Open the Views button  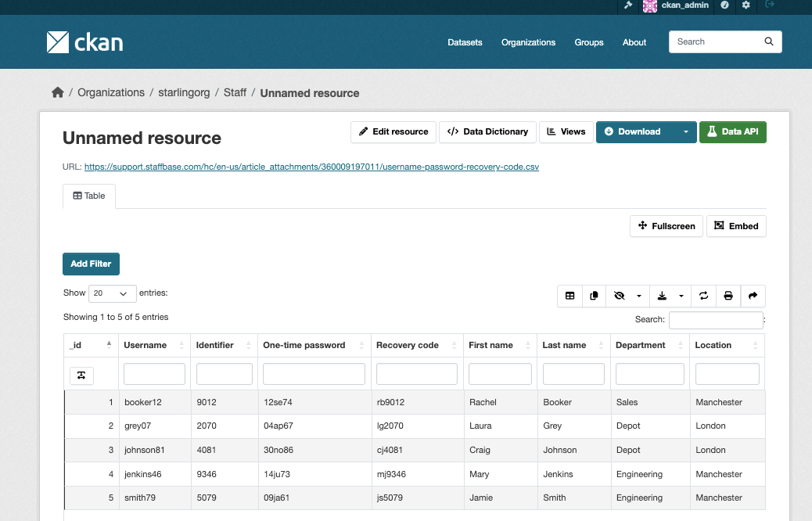click(566, 132)
